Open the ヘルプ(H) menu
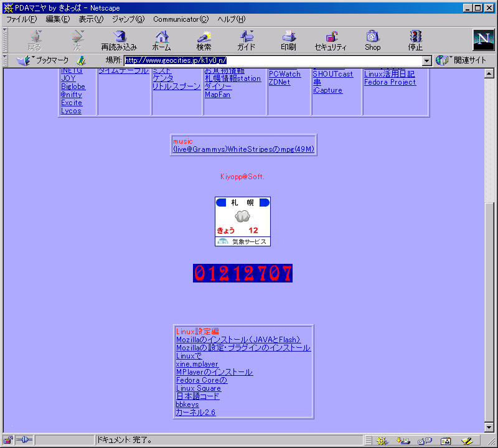This screenshot has height=448, width=498. coord(232,19)
